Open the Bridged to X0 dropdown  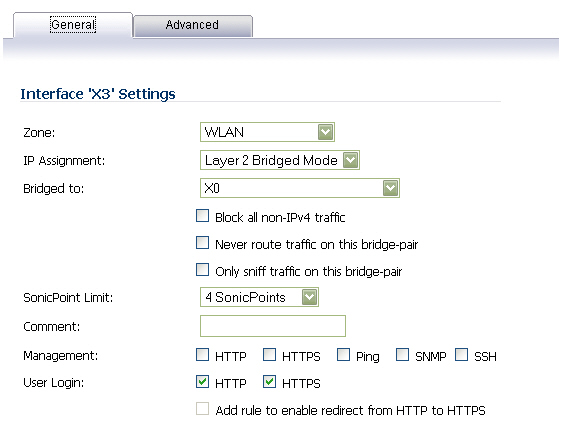point(300,188)
